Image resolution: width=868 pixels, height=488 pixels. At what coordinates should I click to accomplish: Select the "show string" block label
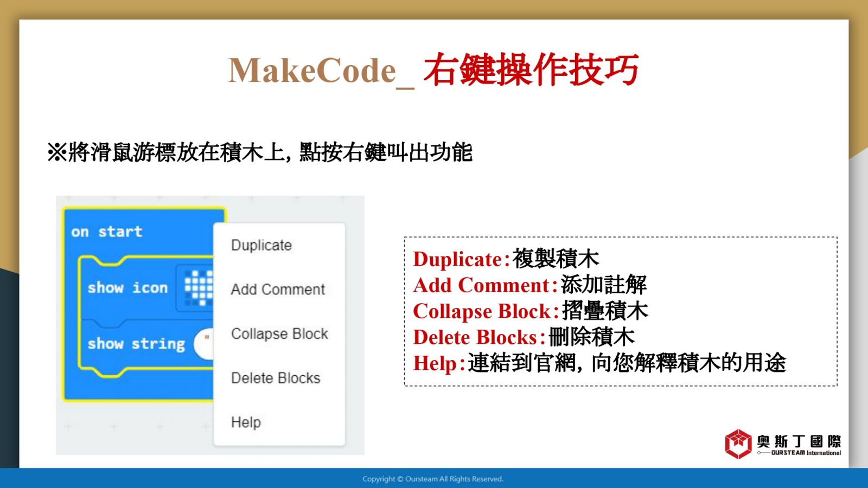point(136,344)
